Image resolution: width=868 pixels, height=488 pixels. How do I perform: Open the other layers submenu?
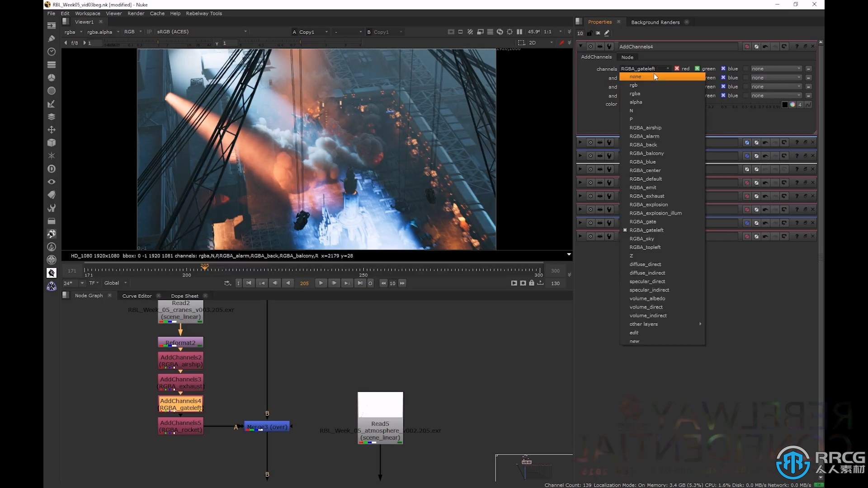(662, 324)
